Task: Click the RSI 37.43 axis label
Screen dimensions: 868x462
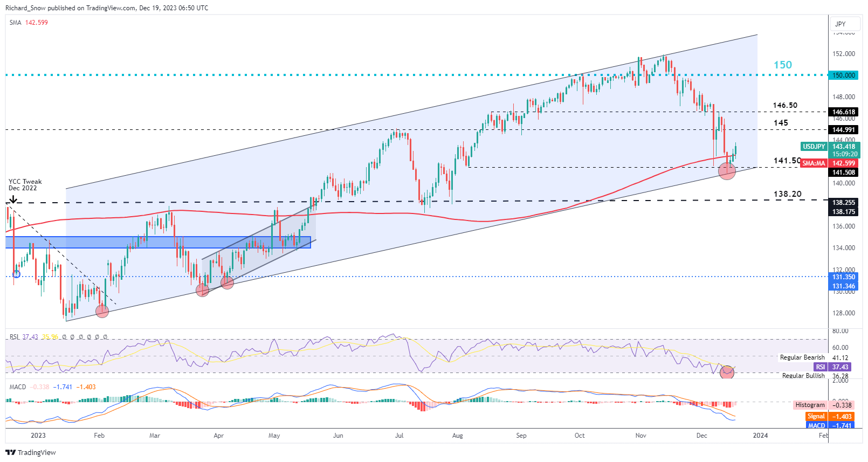Action: click(833, 367)
